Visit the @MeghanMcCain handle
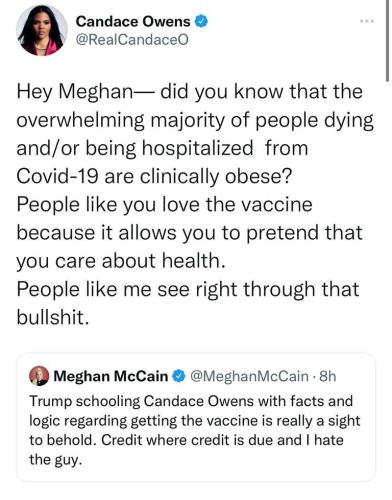This screenshot has height=500, width=392. (249, 376)
